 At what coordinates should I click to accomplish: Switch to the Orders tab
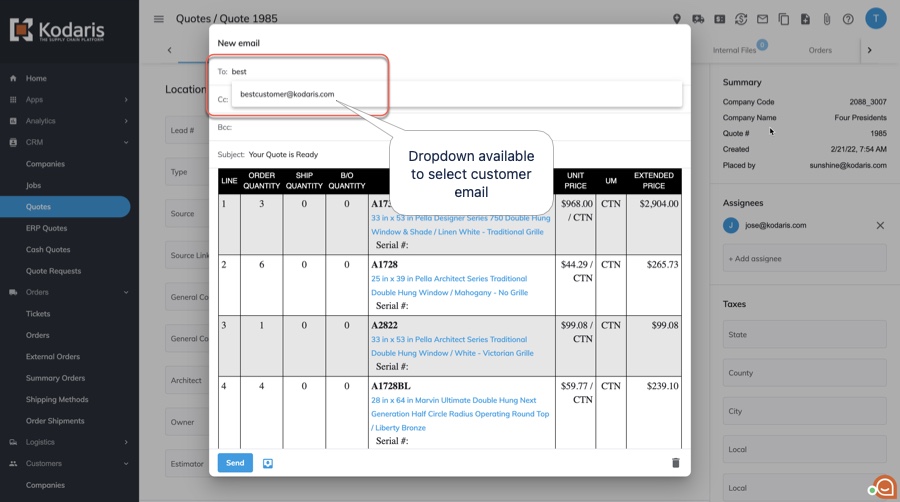[820, 50]
